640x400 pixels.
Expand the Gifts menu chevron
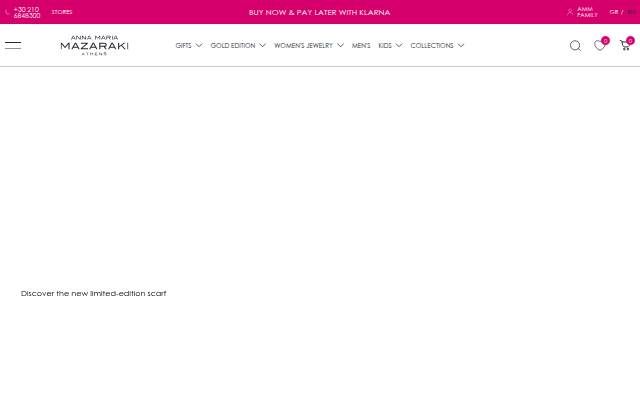tap(199, 45)
